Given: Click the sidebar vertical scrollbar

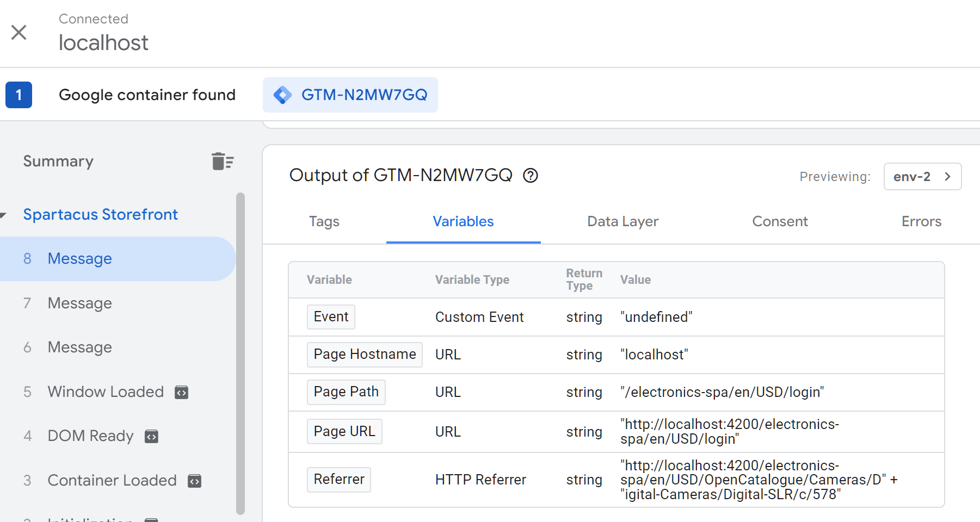Looking at the screenshot, I should 241,353.
